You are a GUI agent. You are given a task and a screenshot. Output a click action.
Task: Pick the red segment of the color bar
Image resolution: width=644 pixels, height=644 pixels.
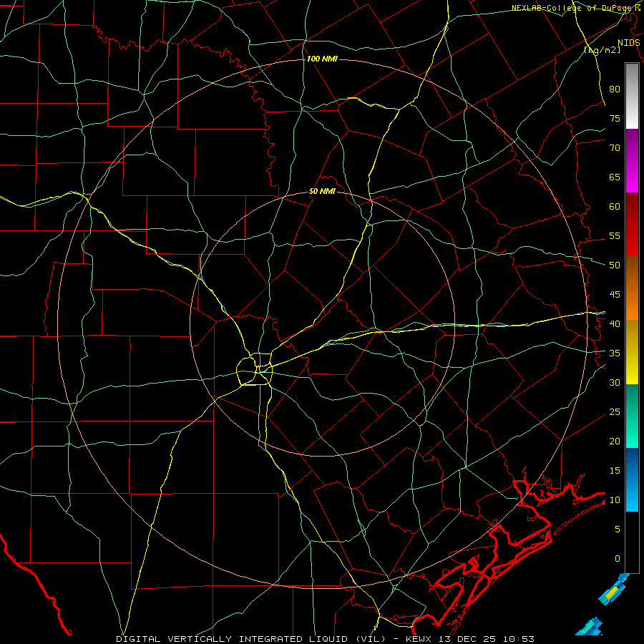632,224
